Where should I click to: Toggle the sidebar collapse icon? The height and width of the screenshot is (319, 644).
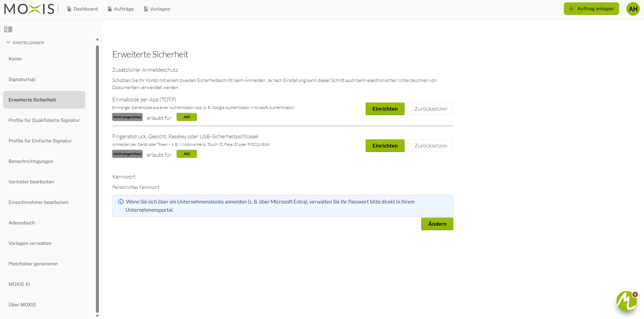pyautogui.click(x=8, y=29)
